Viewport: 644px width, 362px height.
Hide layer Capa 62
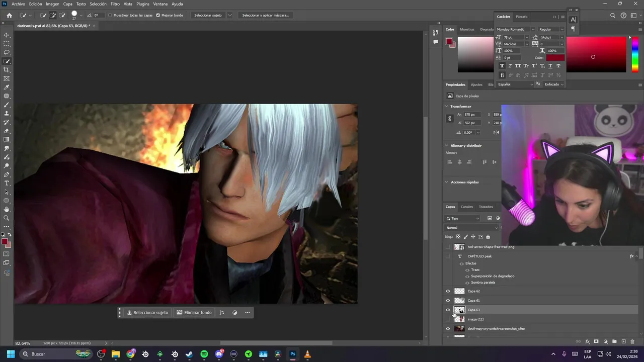pyautogui.click(x=448, y=291)
